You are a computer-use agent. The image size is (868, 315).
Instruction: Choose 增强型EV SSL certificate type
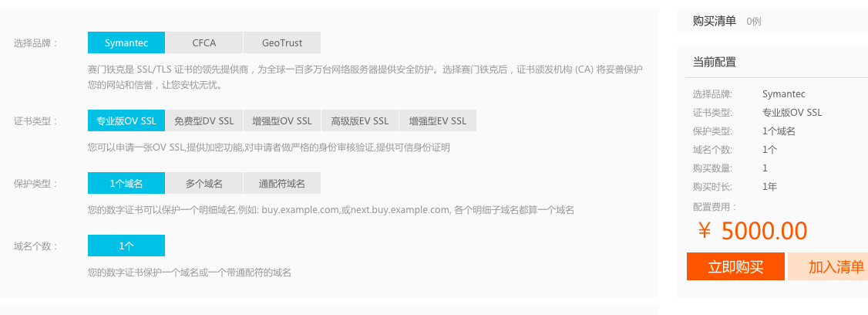(438, 121)
